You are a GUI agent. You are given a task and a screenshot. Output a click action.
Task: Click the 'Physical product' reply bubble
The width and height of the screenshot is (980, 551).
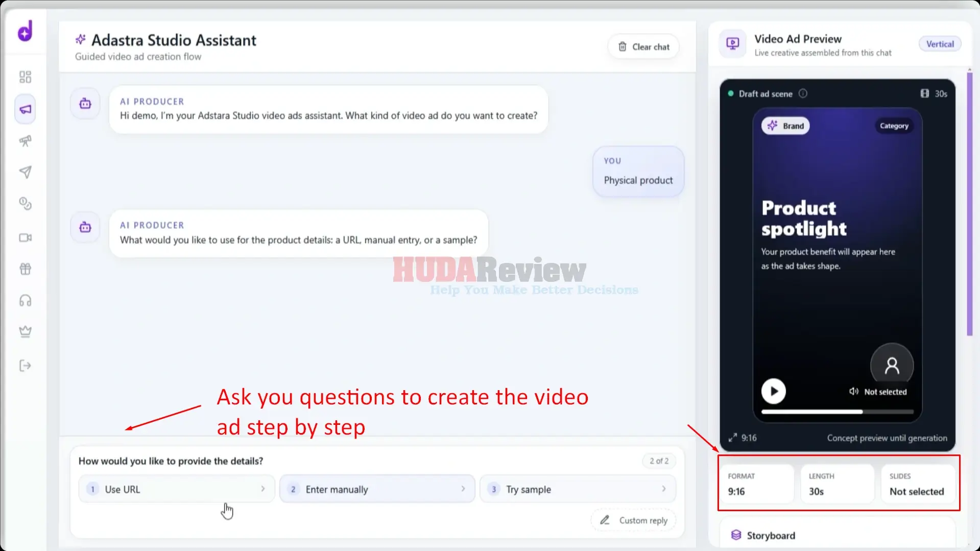pos(638,172)
